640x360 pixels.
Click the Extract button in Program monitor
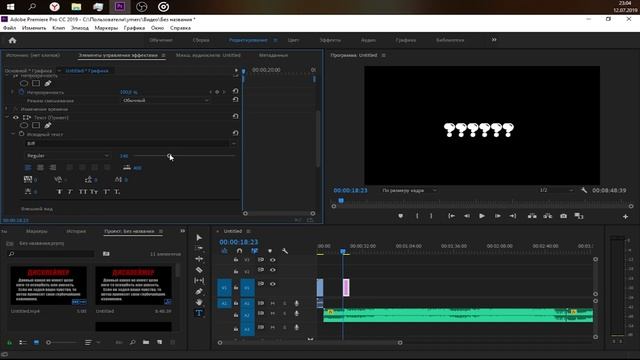(547, 216)
